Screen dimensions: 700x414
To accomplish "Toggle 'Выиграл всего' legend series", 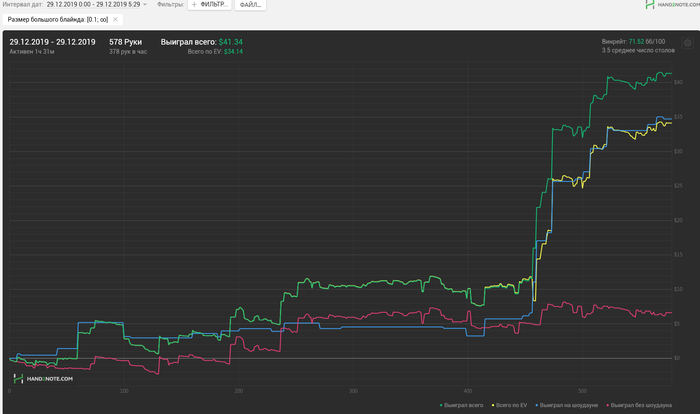I will point(463,405).
